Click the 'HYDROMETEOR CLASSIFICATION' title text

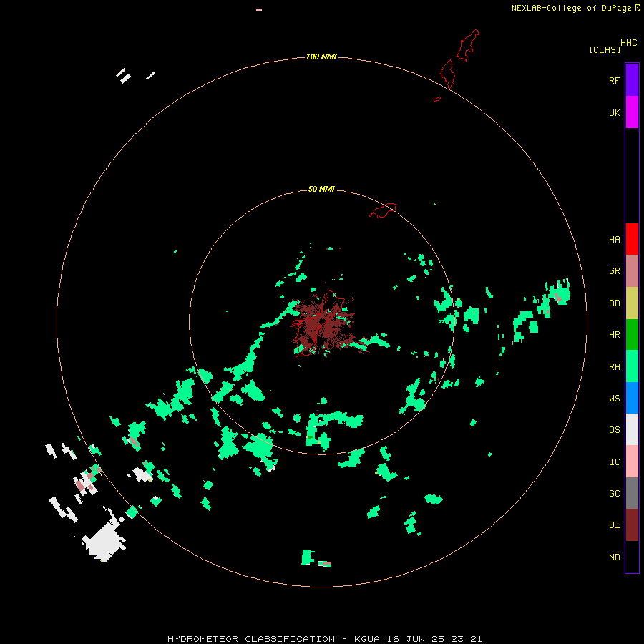(x=251, y=639)
